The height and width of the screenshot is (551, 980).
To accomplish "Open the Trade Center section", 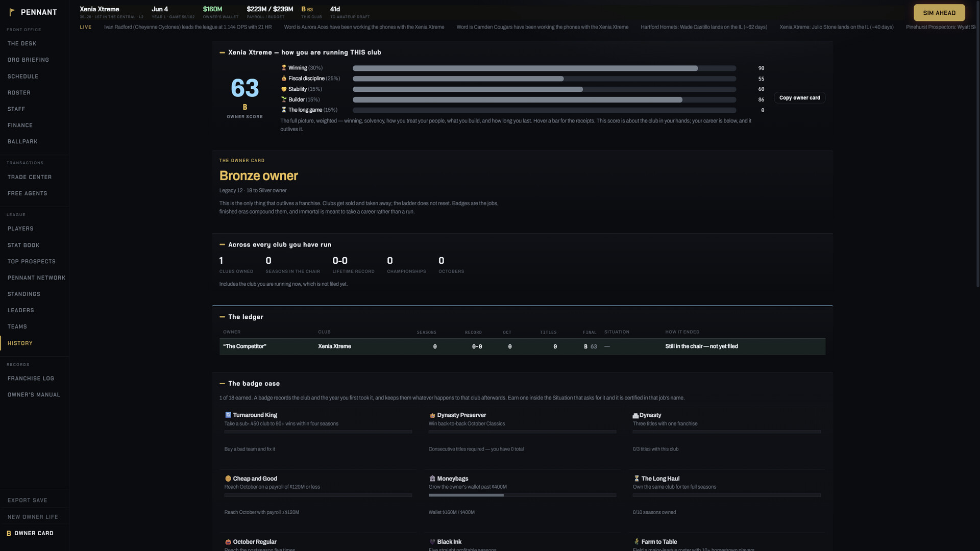I will (x=34, y=177).
